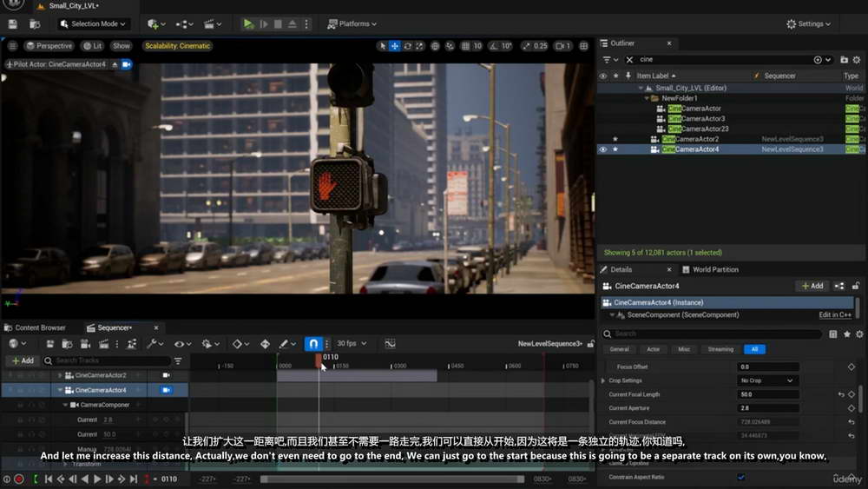
Task: Sort Outliner by Item Label column
Action: coord(655,76)
